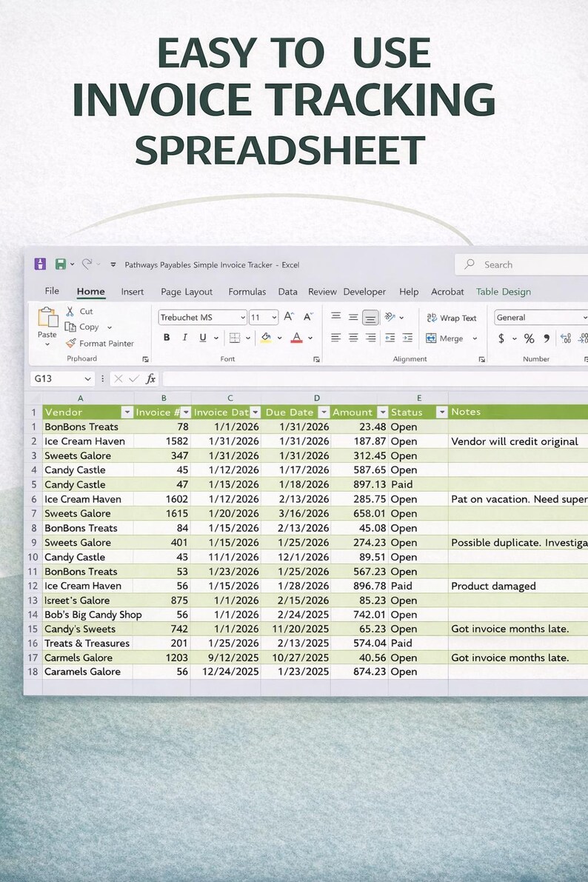The width and height of the screenshot is (588, 882).
Task: Open the Customize Quick Access Toolbar arrow
Action: click(113, 264)
